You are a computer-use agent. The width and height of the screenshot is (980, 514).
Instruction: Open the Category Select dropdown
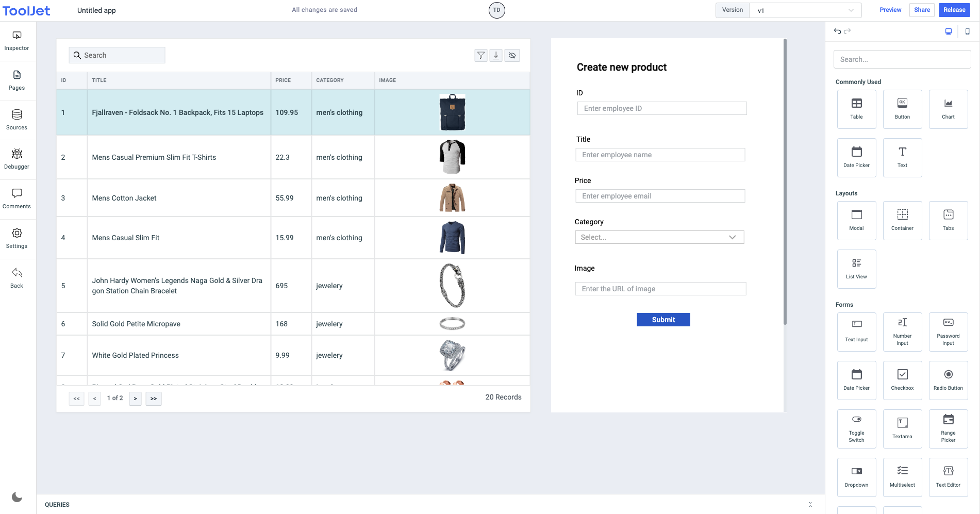point(659,237)
